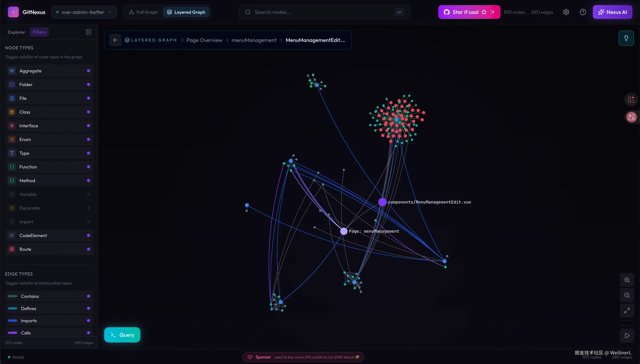Start the layout play button
The width and height of the screenshot is (640, 364).
tap(627, 336)
